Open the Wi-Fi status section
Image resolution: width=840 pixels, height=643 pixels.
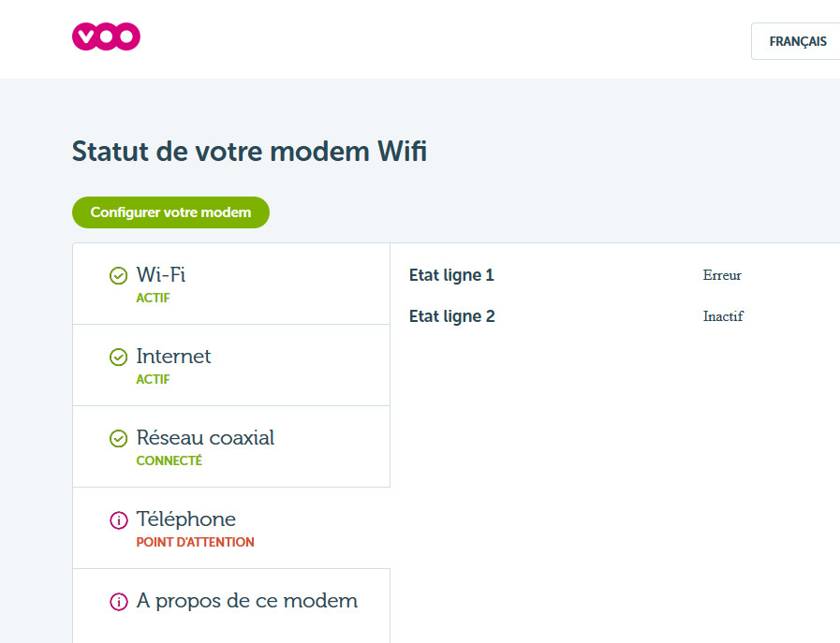(x=161, y=275)
